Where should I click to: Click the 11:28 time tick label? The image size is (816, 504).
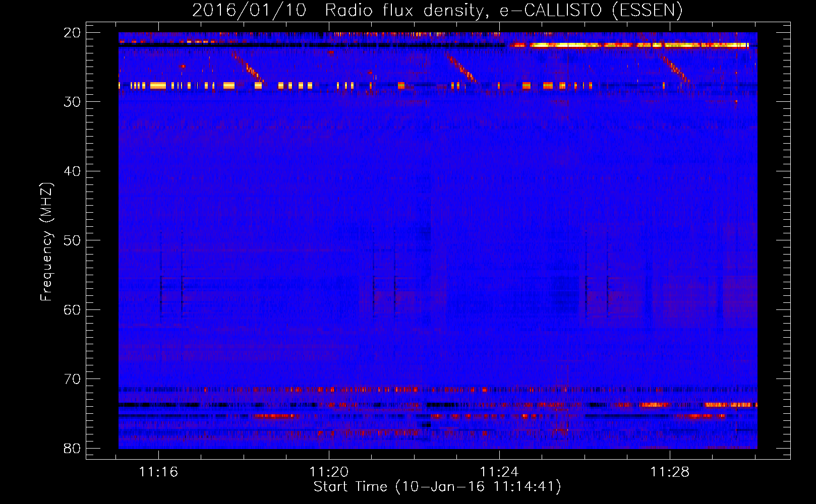(670, 472)
